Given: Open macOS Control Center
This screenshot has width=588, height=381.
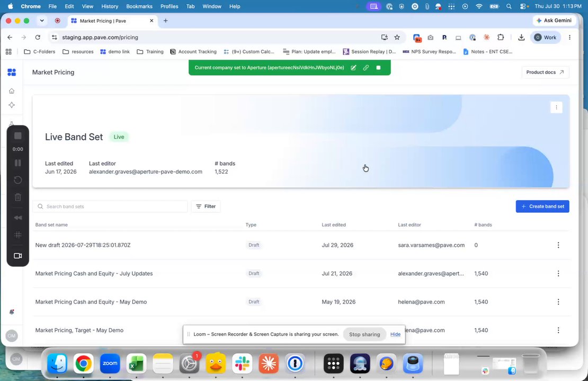Looking at the screenshot, I should tap(523, 6).
